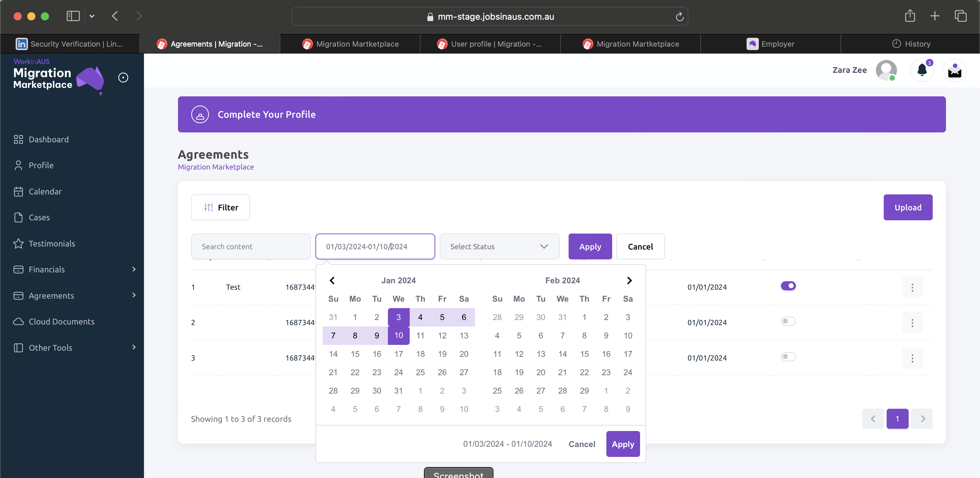980x478 pixels.
Task: Click the date range input field
Action: [x=375, y=246]
